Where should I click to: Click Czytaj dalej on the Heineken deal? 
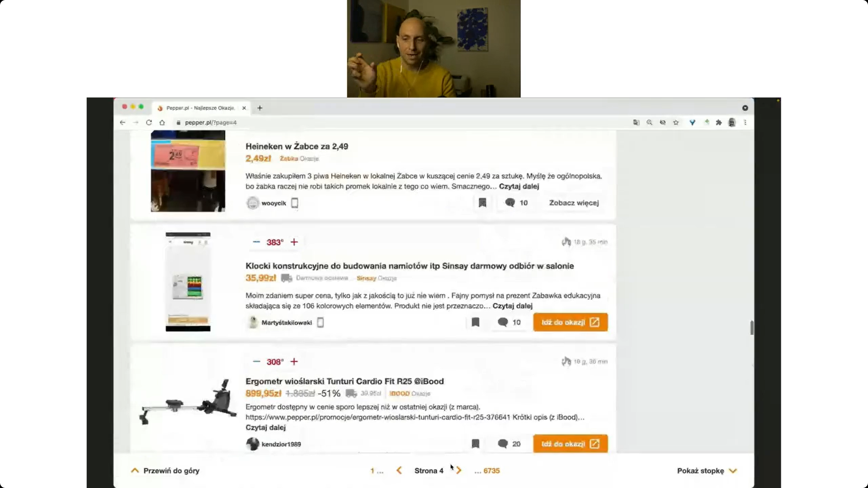[x=519, y=186]
